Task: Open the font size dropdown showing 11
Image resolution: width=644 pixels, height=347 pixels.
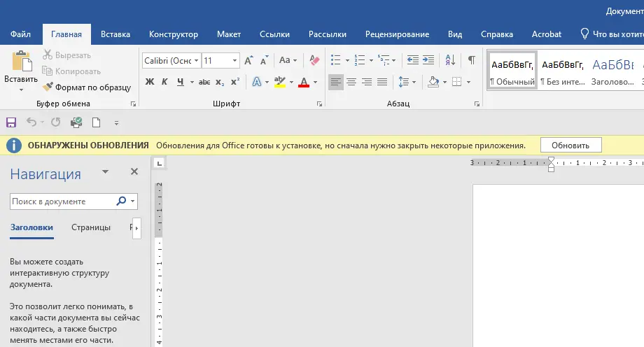Action: 234,61
